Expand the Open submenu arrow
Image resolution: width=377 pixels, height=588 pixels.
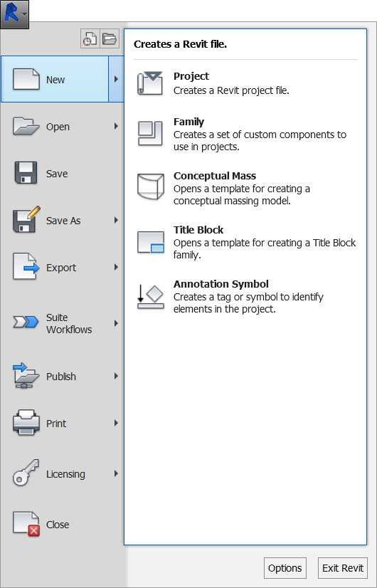116,127
